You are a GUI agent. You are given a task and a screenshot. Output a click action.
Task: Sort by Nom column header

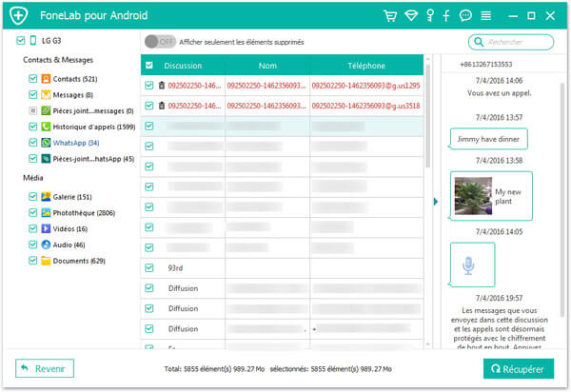(267, 66)
